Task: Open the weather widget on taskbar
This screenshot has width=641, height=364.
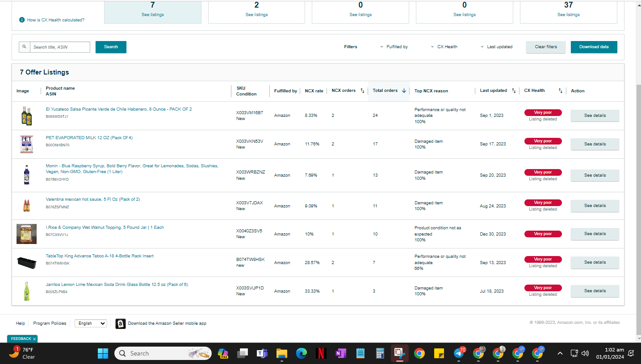Action: pos(22,353)
